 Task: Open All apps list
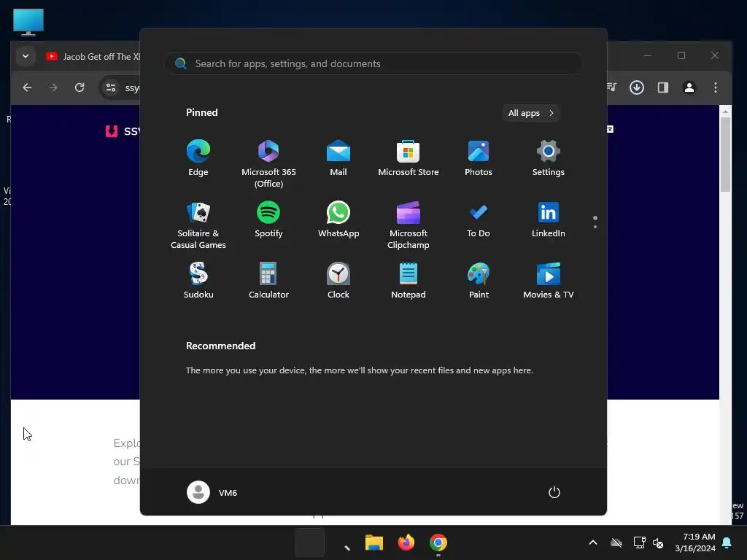pyautogui.click(x=531, y=113)
